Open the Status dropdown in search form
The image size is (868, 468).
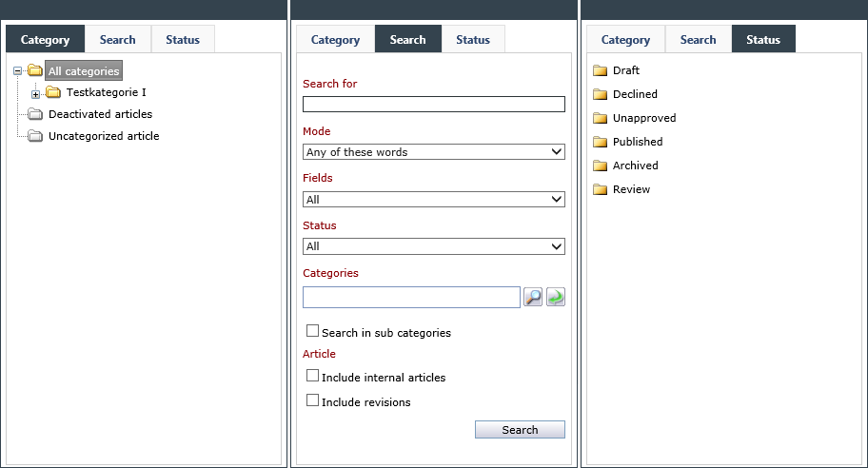tap(434, 246)
